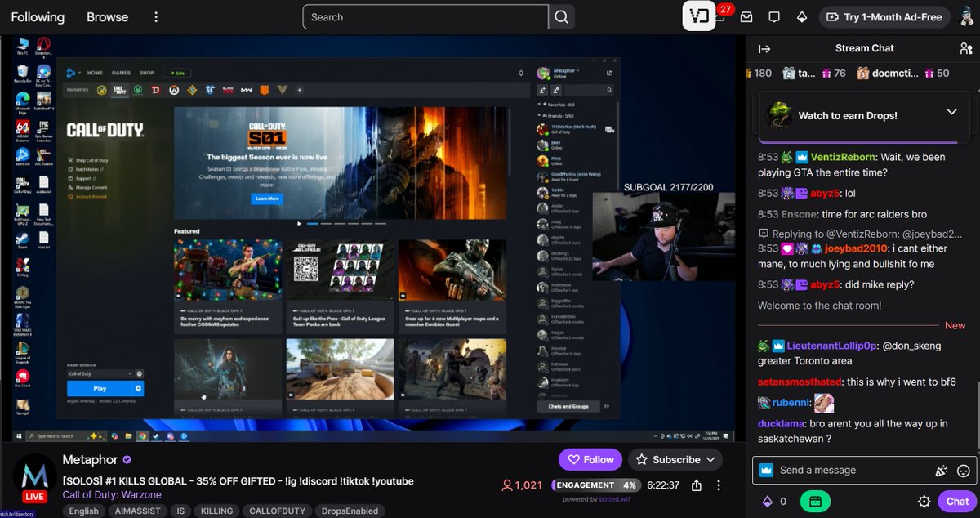Click the Battle.net logo dropdown

(x=73, y=73)
